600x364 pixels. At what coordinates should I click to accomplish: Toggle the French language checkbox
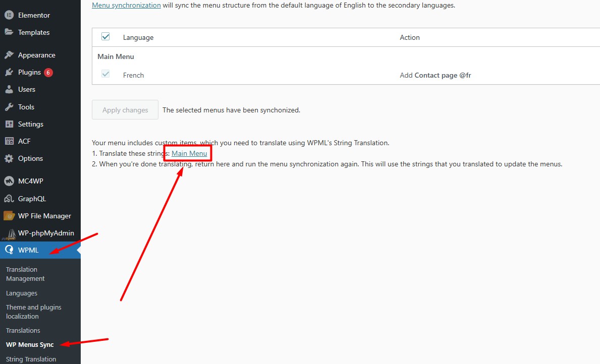pyautogui.click(x=105, y=74)
